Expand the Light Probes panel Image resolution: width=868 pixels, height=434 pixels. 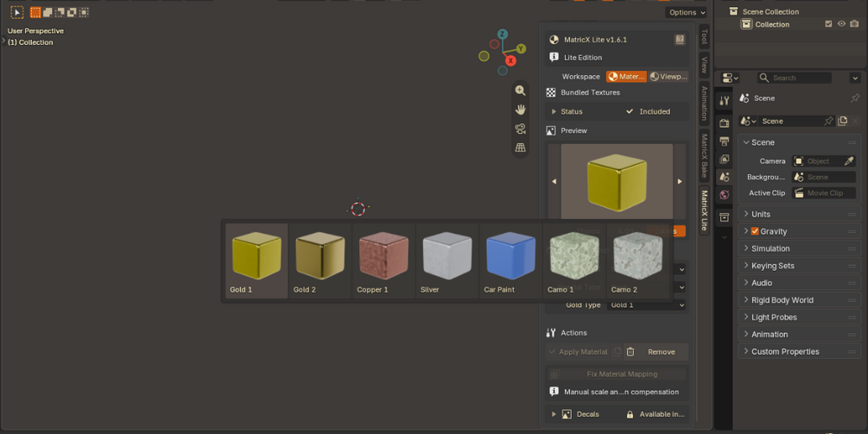click(x=800, y=317)
